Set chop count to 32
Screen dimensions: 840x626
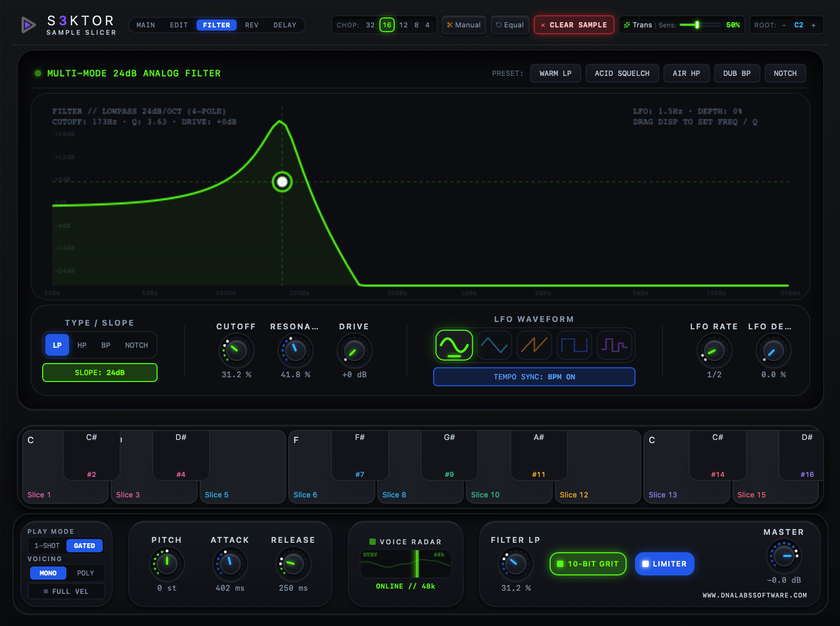370,25
